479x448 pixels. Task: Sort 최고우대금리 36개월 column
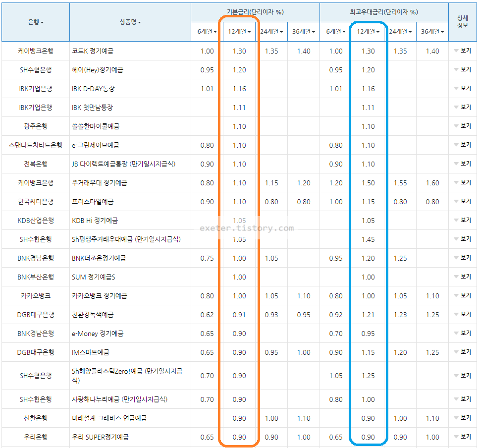[432, 32]
